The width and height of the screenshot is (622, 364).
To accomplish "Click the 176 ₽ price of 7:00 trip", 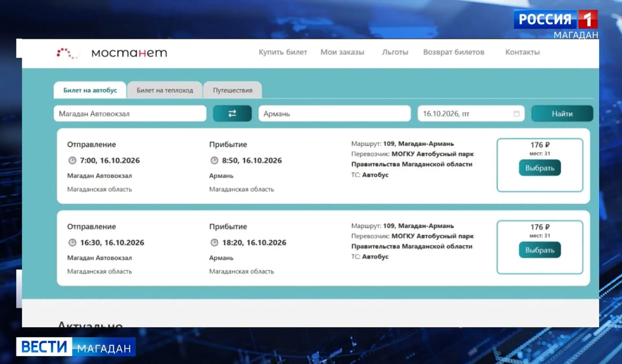I will coord(540,145).
